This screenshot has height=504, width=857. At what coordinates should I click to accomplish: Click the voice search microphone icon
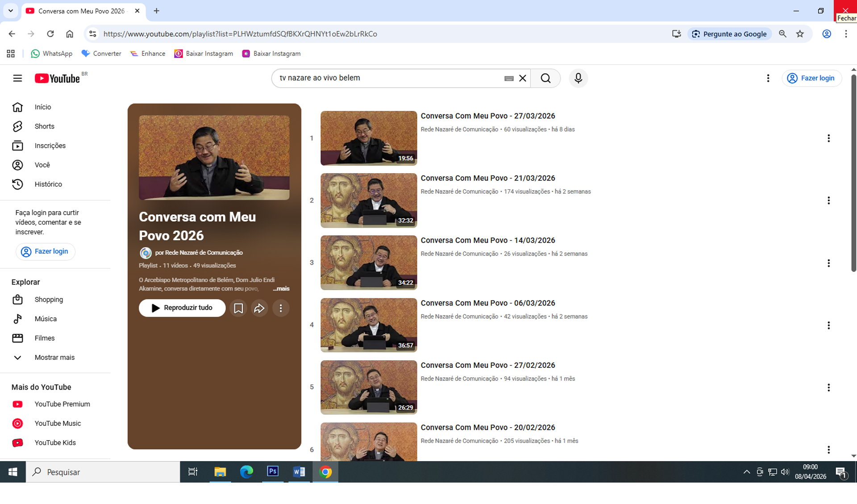578,78
